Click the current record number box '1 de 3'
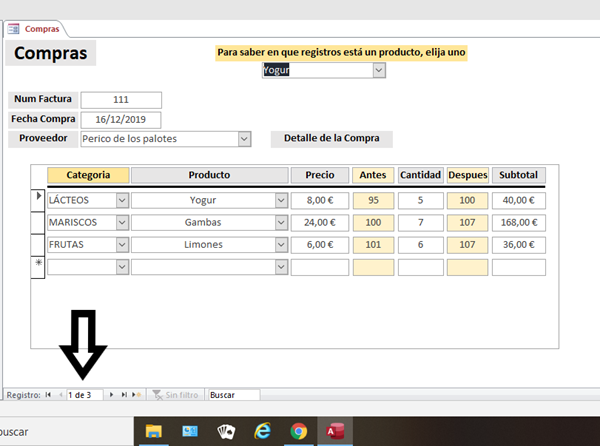Viewport: 600px width, 446px height. pyautogui.click(x=85, y=395)
